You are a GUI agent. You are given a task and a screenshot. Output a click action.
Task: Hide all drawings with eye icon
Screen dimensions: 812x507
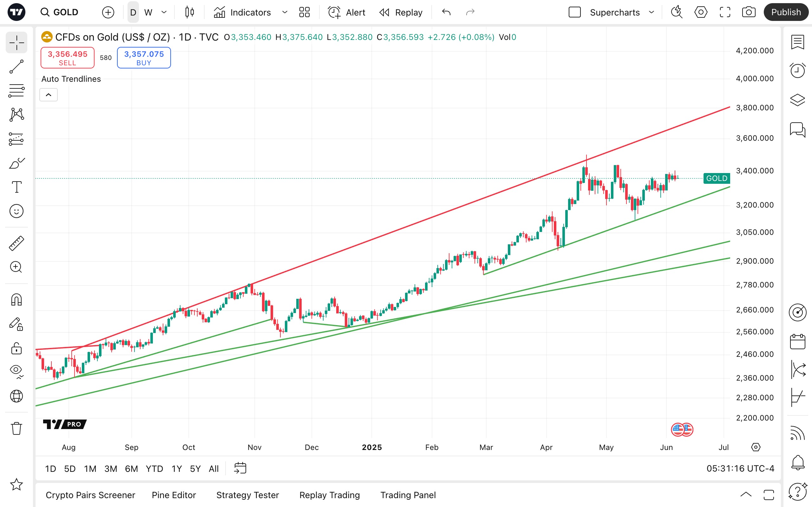click(x=16, y=370)
